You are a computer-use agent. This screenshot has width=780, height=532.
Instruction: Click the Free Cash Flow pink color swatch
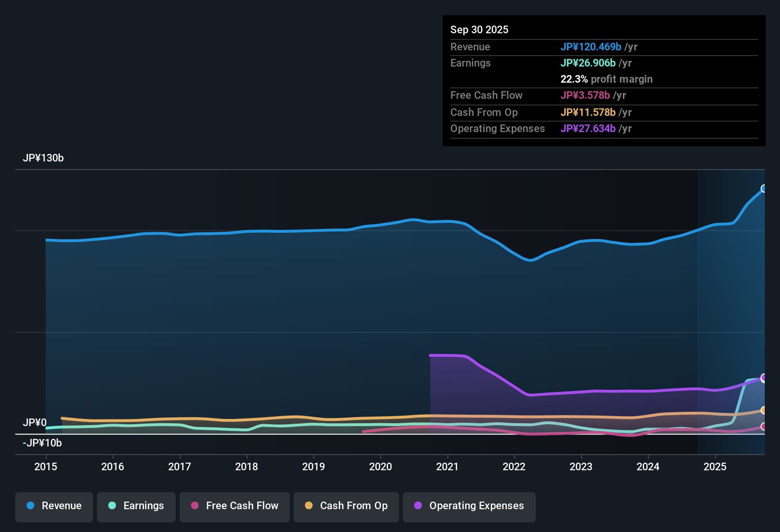pyautogui.click(x=195, y=506)
